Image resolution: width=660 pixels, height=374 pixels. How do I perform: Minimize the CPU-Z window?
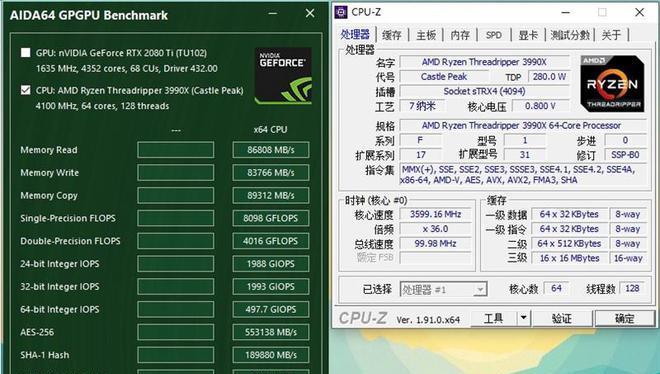click(566, 12)
